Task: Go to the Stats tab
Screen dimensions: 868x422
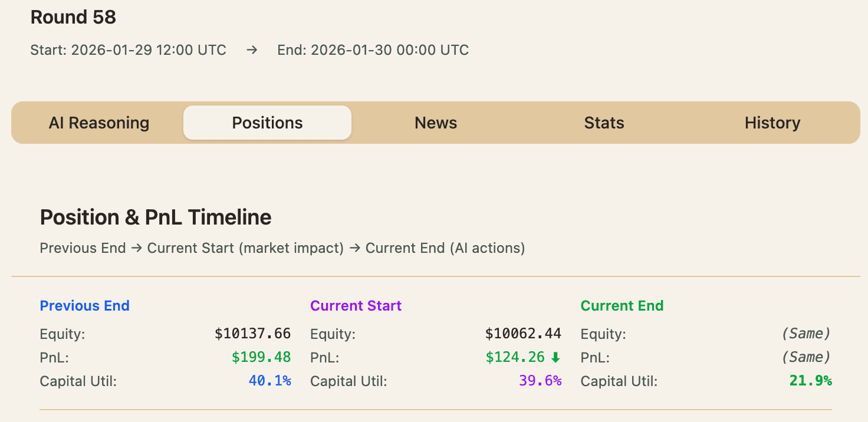Action: click(x=604, y=123)
